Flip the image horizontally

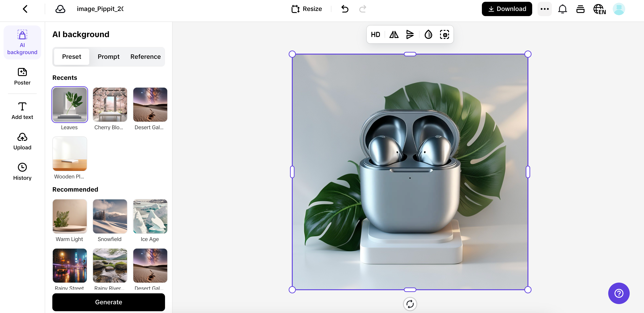tap(394, 34)
